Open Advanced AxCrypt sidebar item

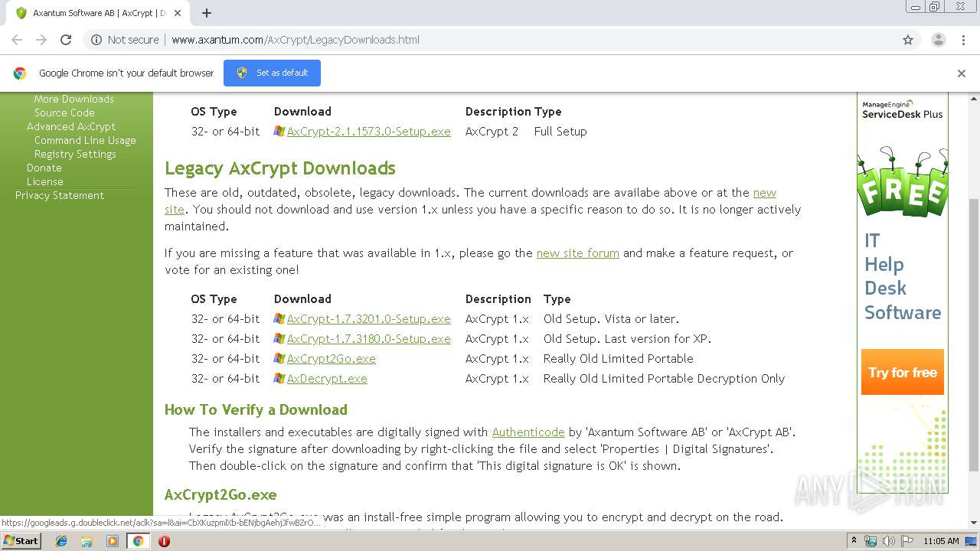tap(71, 126)
